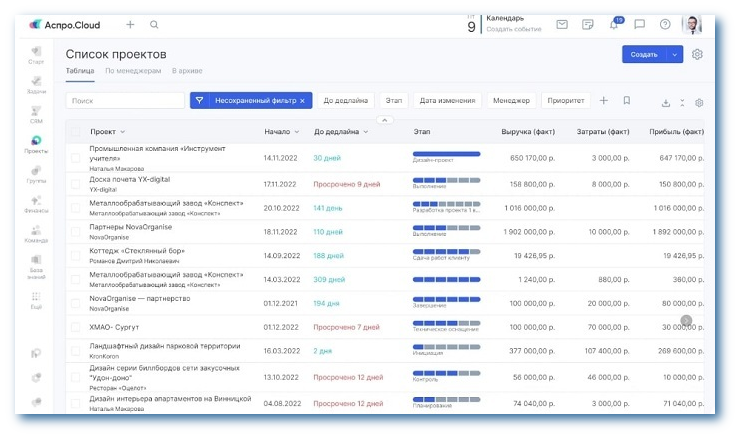Open the До дедлайна column header dropdown
Screen dimensions: 740x439
pyautogui.click(x=365, y=132)
